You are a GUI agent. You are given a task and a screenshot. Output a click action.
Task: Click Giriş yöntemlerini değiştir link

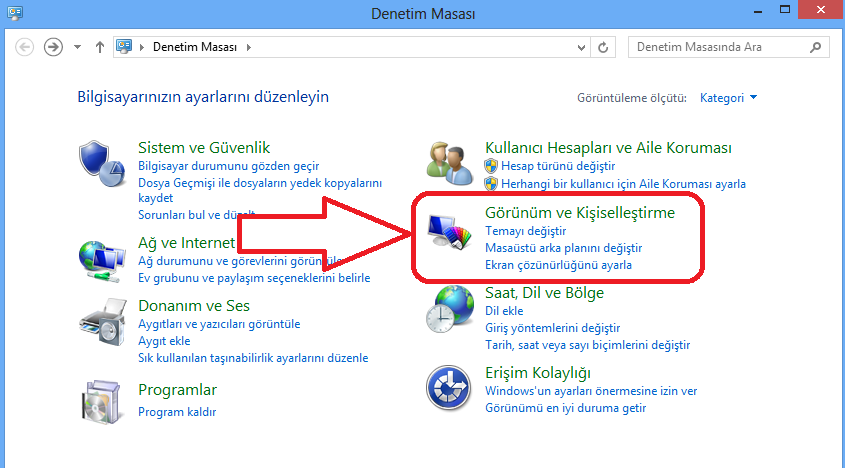[x=552, y=328]
